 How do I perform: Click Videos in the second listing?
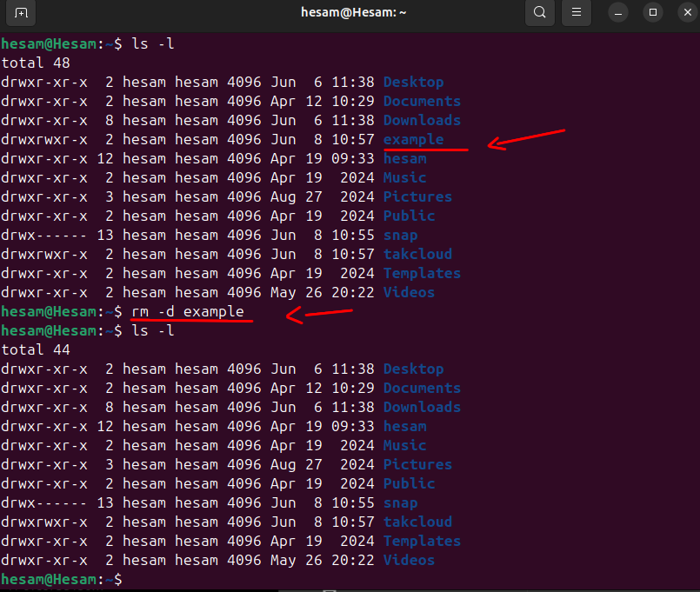409,561
